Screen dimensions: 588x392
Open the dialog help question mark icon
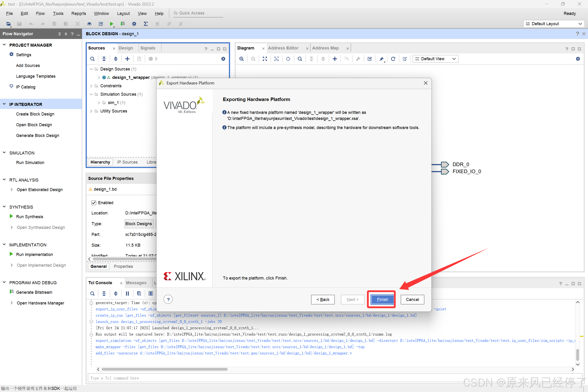[168, 299]
